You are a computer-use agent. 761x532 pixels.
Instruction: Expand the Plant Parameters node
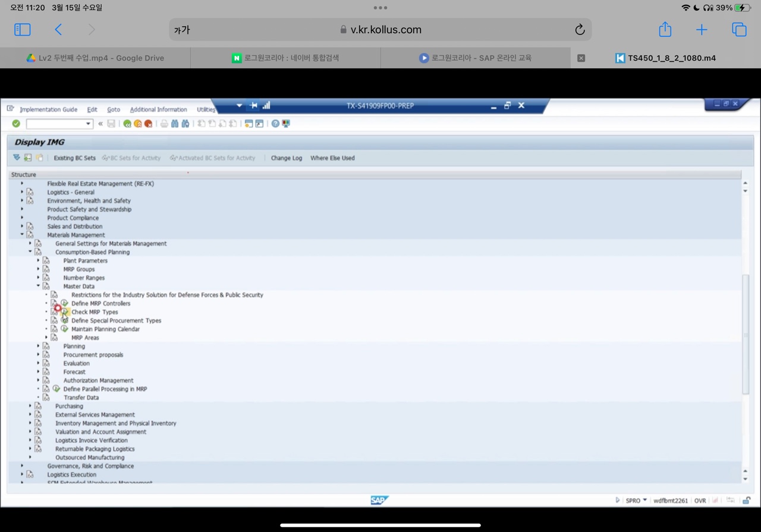click(x=39, y=260)
